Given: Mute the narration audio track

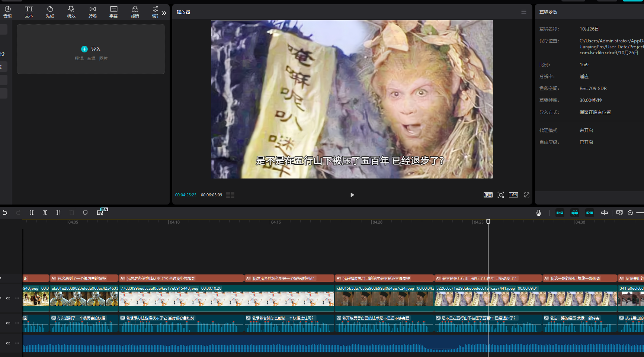Looking at the screenshot, I should click(8, 323).
